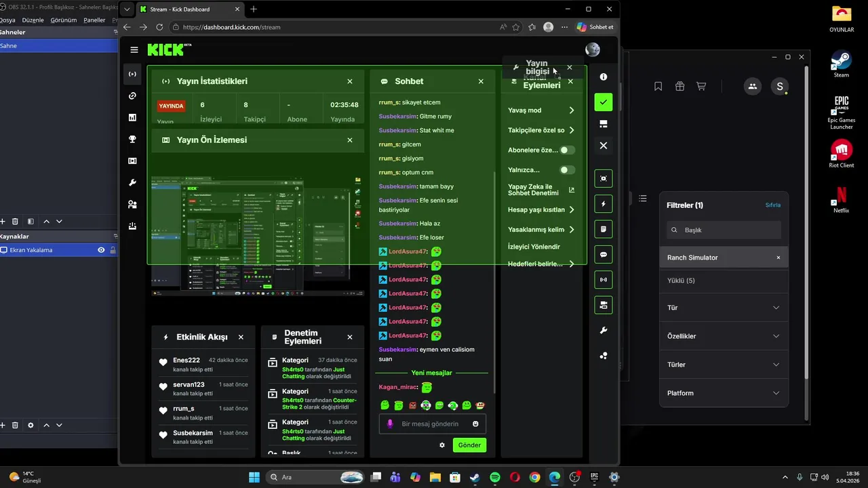
Task: Toggle the broadcast stats widget in right toolbar
Action: [x=604, y=279]
